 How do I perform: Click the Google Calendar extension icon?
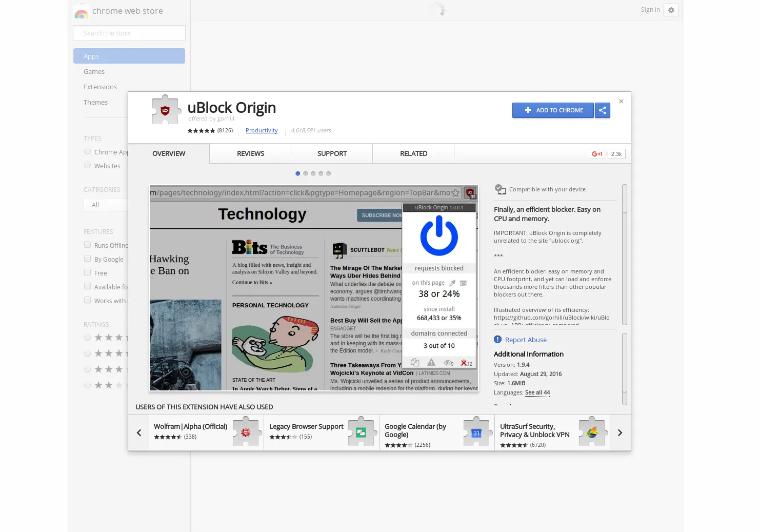pyautogui.click(x=477, y=432)
